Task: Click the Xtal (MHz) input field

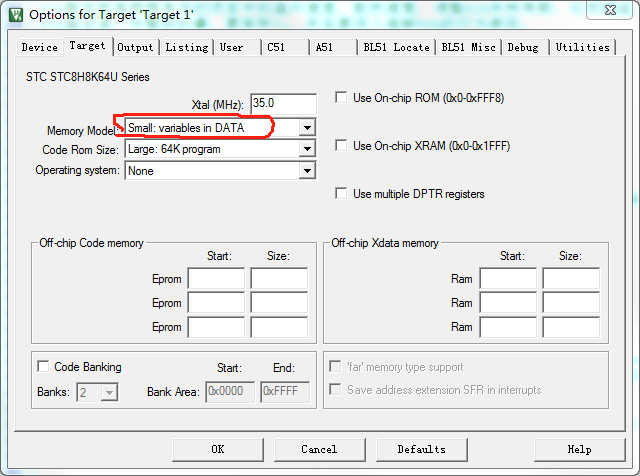Action: click(283, 104)
